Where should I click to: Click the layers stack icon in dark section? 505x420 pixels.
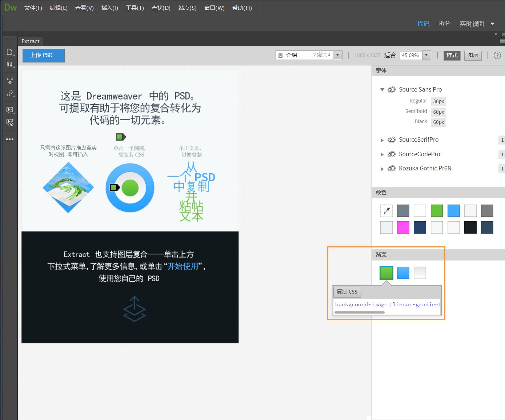coord(135,309)
